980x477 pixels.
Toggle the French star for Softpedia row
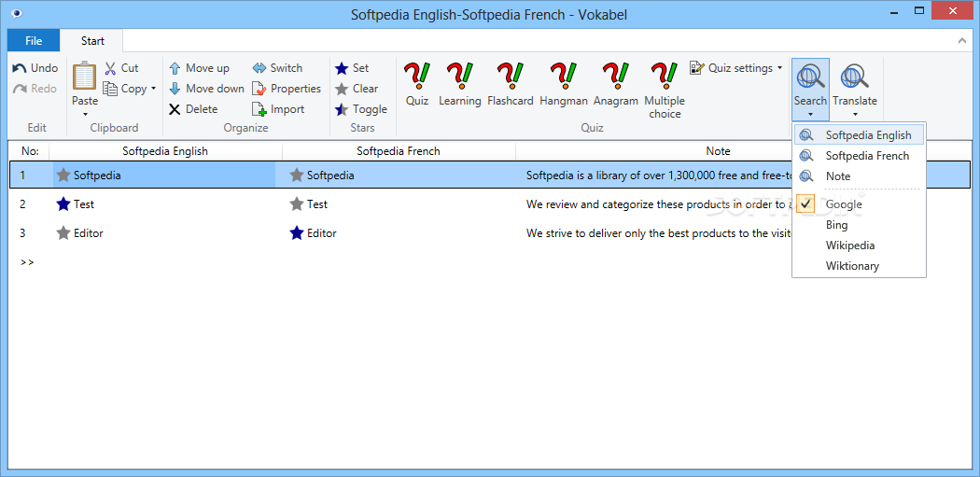coord(297,175)
